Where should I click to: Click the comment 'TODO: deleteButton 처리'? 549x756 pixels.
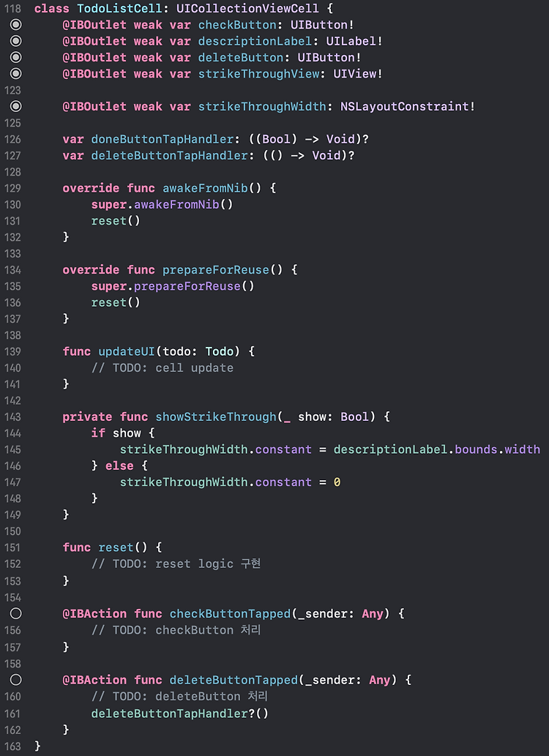(x=190, y=697)
